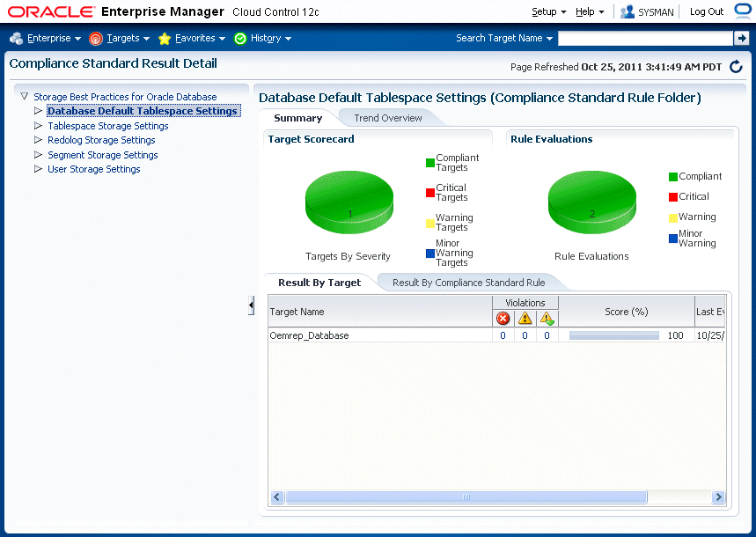Image resolution: width=756 pixels, height=537 pixels.
Task: Click the Critical Targets red legend swatch
Action: point(430,193)
